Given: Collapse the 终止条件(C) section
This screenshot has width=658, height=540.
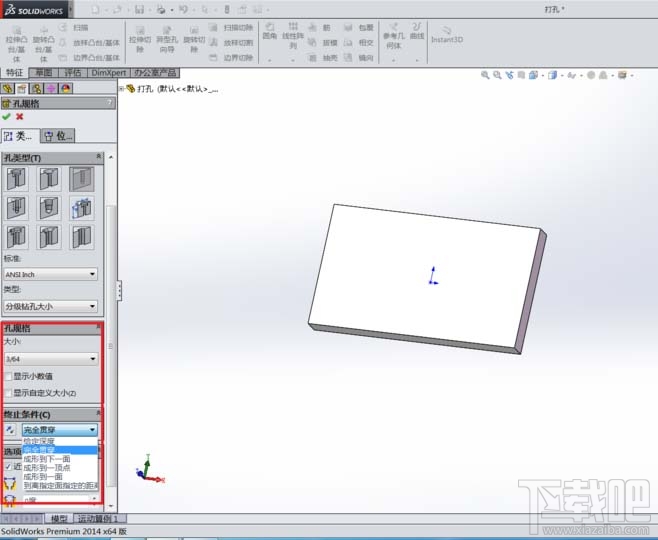Looking at the screenshot, I should click(99, 413).
